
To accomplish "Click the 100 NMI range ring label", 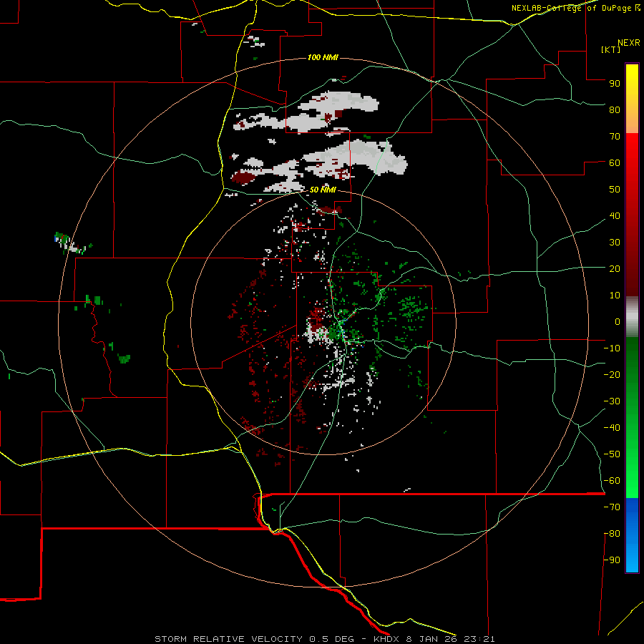I will point(323,57).
